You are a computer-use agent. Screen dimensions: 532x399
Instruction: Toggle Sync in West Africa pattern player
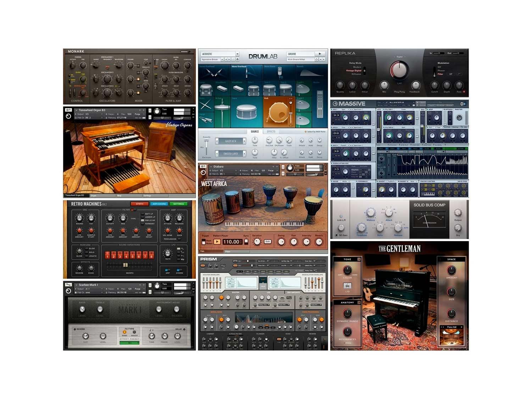point(246,242)
